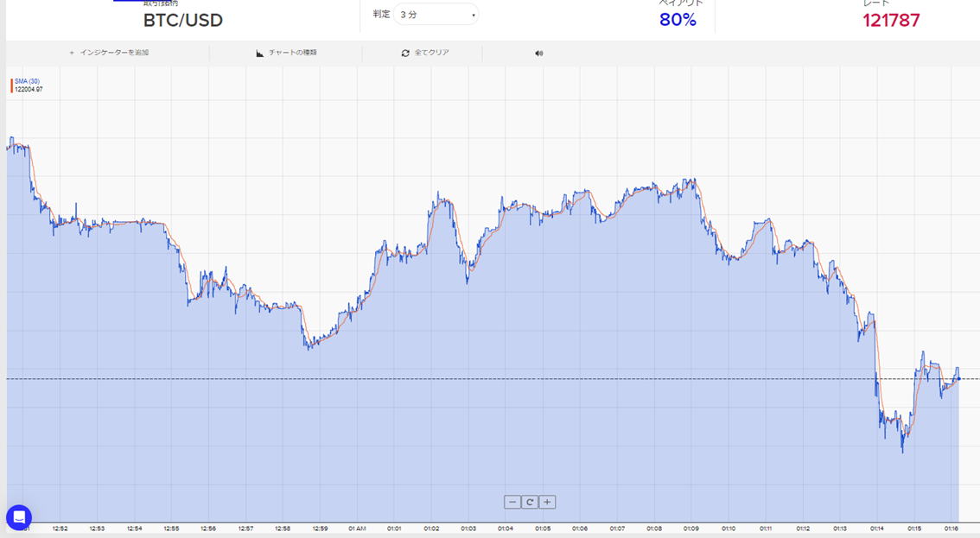
Task: Click the plus icon for インジケーターを追加
Action: click(72, 53)
